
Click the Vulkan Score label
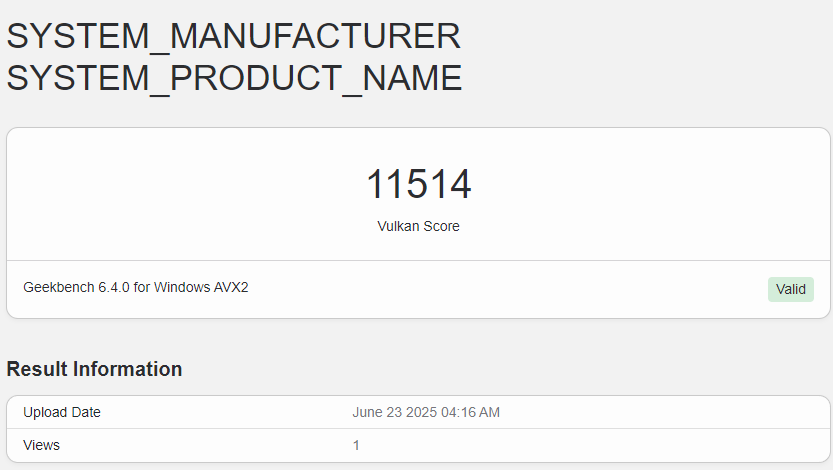(x=418, y=226)
